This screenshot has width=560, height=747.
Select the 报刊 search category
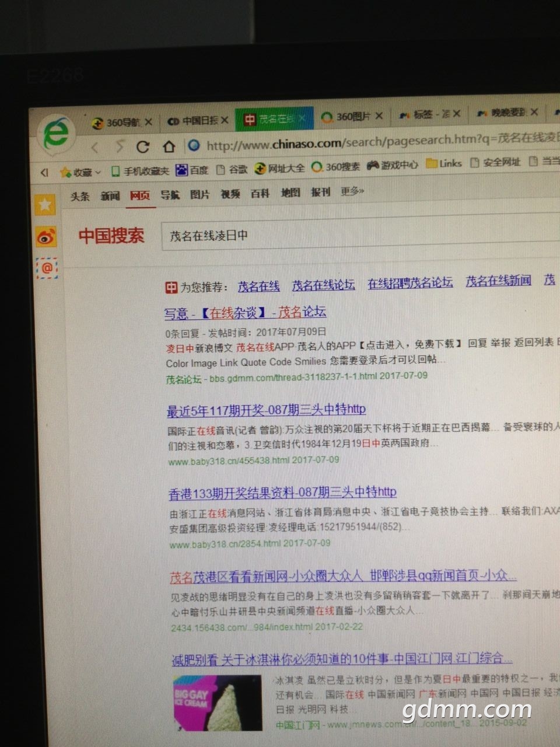coord(320,192)
